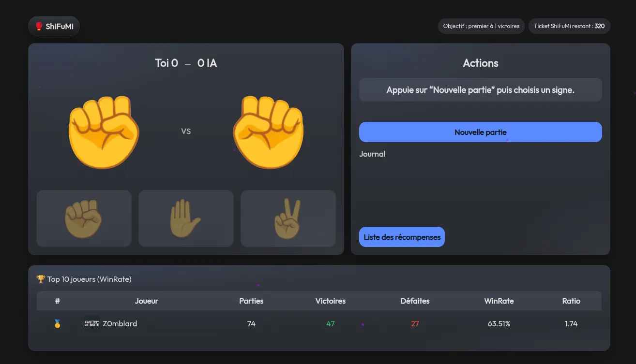The width and height of the screenshot is (636, 364).
Task: Click the Ratio column header
Action: (x=571, y=301)
